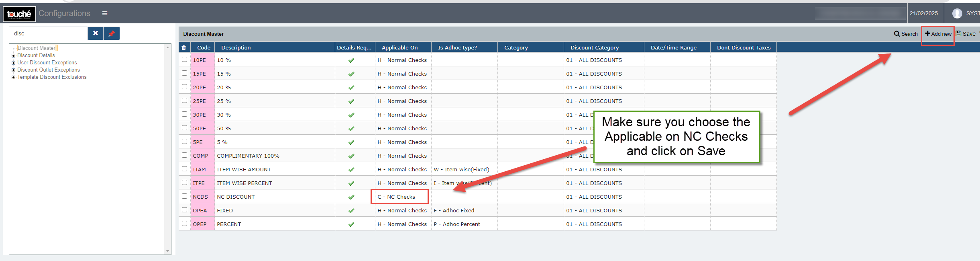Select the NCDS row checkbox
Image resolution: width=980 pixels, height=261 pixels.
pyautogui.click(x=185, y=196)
